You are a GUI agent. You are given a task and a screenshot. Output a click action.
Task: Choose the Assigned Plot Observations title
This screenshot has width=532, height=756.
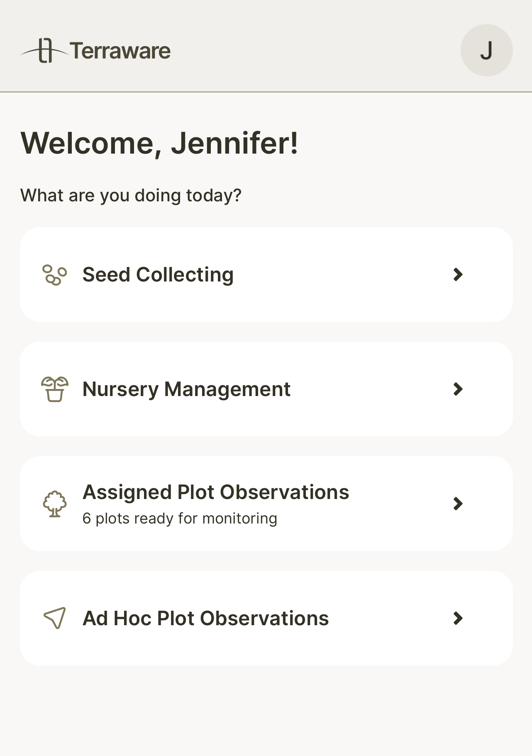pos(216,492)
